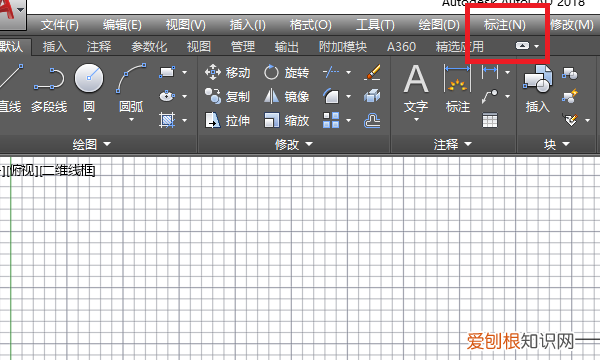This screenshot has width=600, height=360.
Task: Click the Table icon in annotation panel
Action: click(x=490, y=120)
